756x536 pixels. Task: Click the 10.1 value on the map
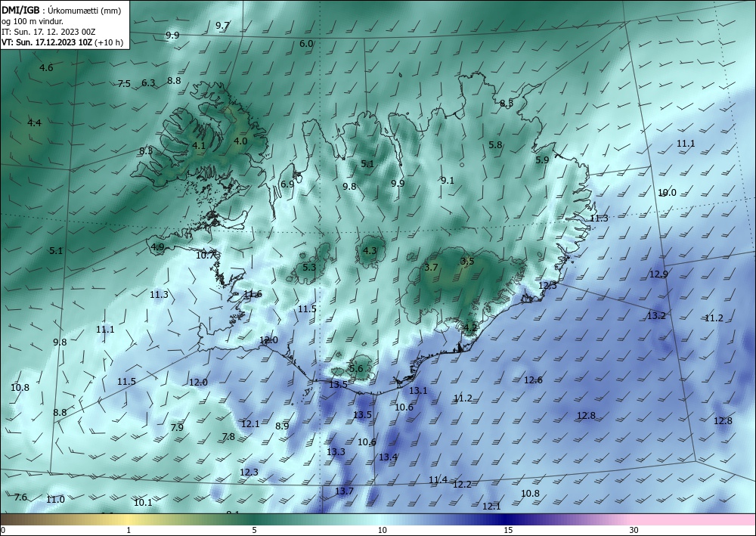pyautogui.click(x=143, y=502)
